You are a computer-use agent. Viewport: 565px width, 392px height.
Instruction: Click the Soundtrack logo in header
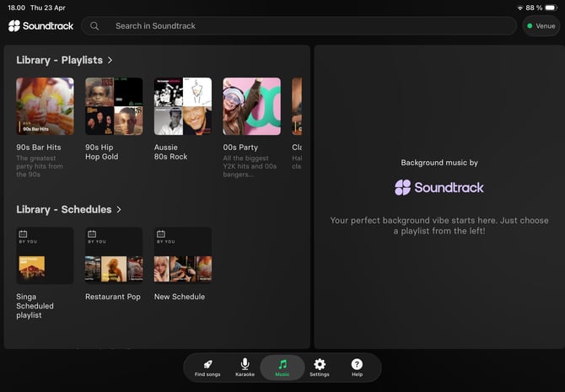[41, 26]
